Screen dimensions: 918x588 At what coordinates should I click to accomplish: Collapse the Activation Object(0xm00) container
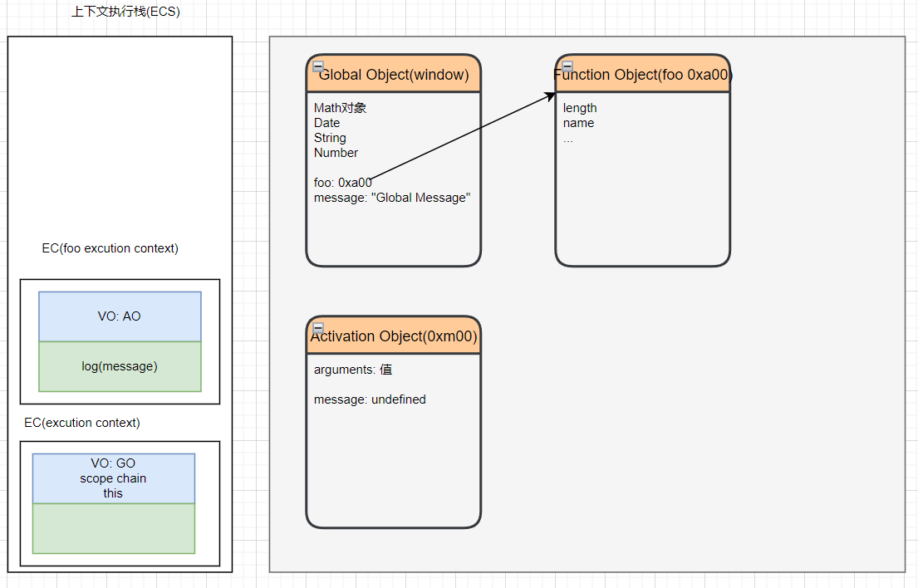click(x=318, y=327)
